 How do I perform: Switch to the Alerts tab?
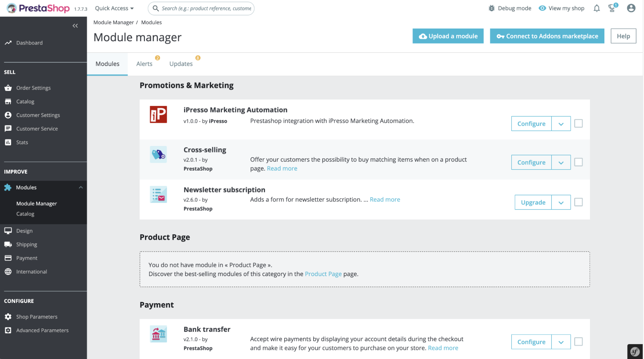[144, 63]
